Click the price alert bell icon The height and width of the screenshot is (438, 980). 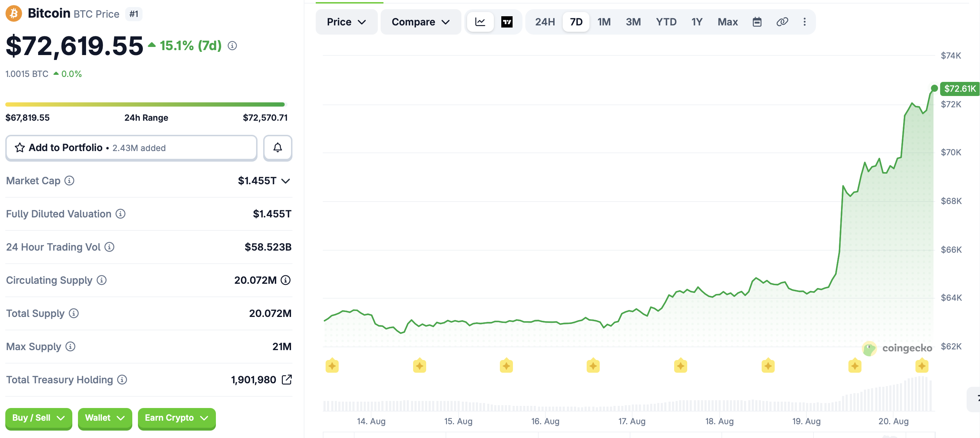pos(278,148)
